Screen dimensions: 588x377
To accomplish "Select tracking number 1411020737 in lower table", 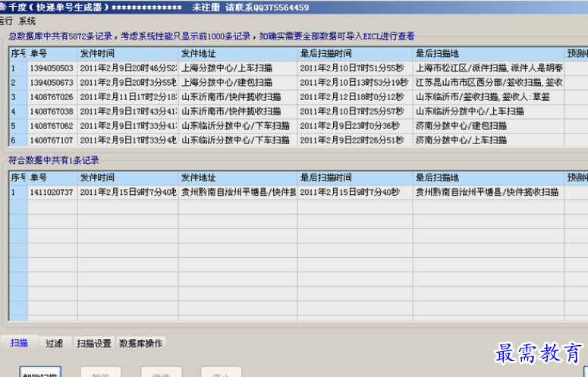I will [x=52, y=192].
